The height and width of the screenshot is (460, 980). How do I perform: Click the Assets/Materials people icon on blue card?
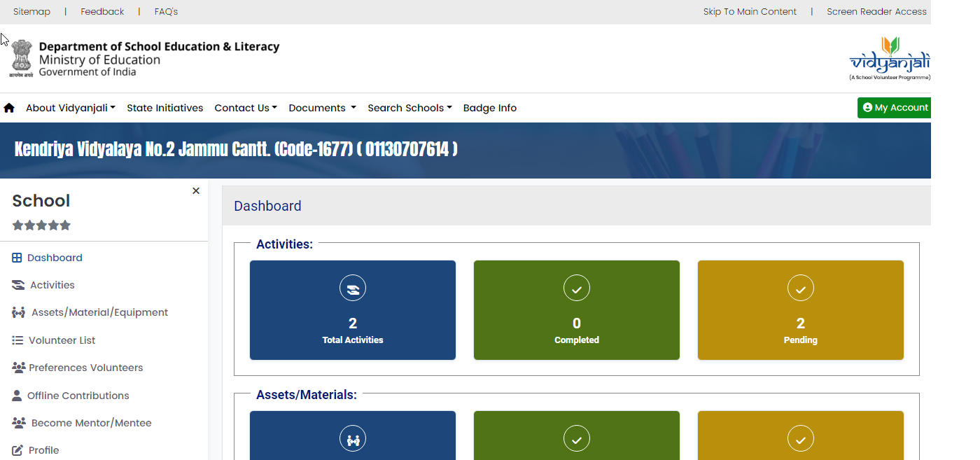click(x=353, y=439)
